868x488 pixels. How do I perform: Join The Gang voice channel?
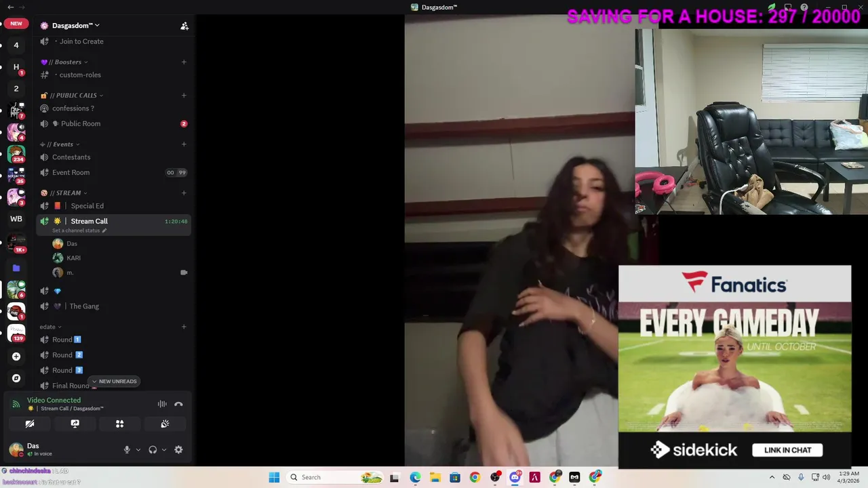click(x=84, y=306)
